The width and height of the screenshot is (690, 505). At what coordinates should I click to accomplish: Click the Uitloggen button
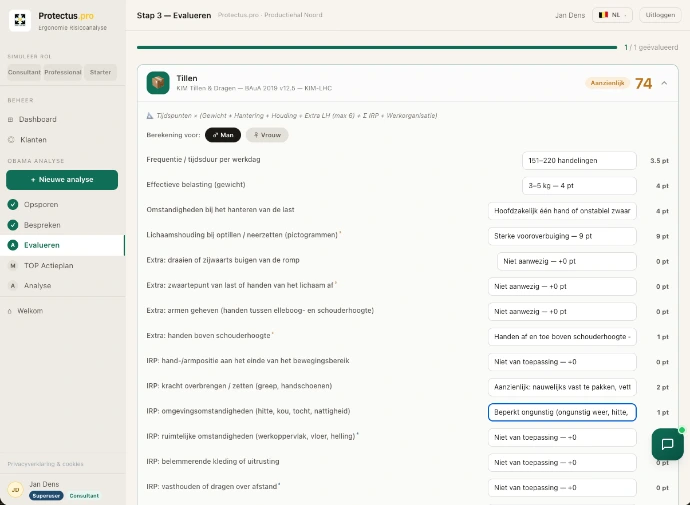660,15
